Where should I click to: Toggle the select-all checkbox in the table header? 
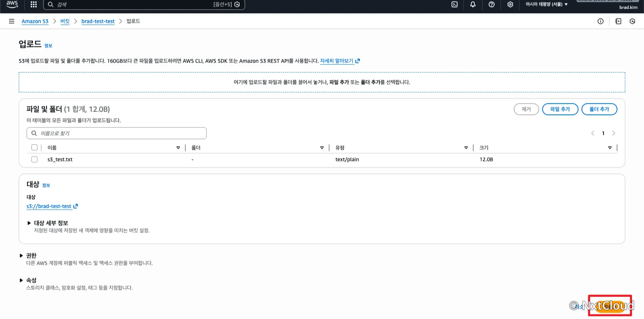pyautogui.click(x=34, y=148)
